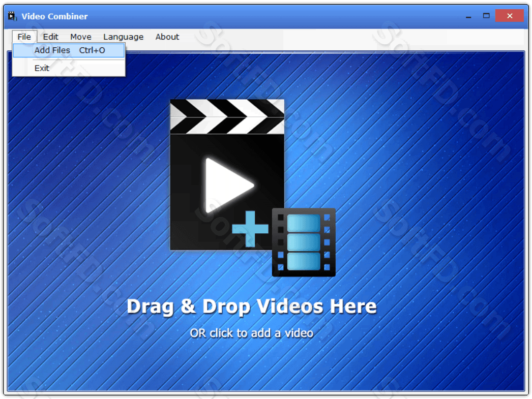Open the Edit menu
This screenshot has width=532, height=399.
50,37
